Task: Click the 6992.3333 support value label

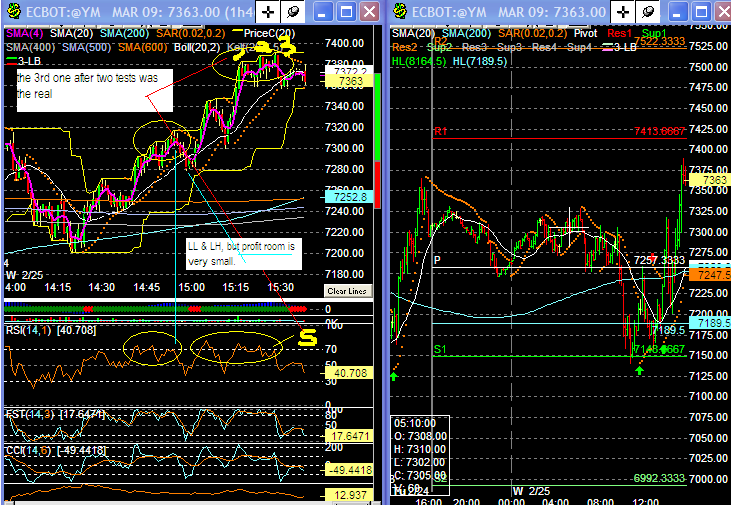Action: click(660, 478)
